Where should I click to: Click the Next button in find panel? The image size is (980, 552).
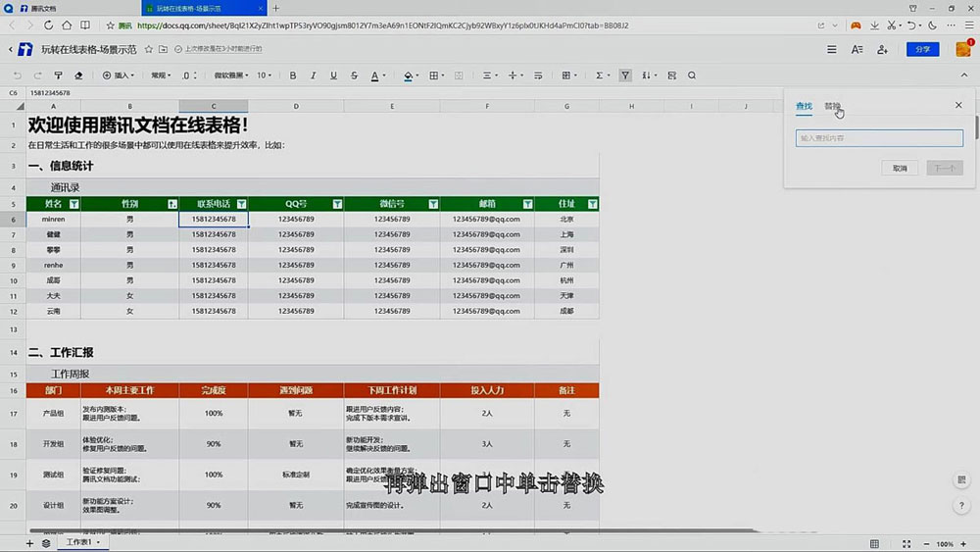(945, 169)
